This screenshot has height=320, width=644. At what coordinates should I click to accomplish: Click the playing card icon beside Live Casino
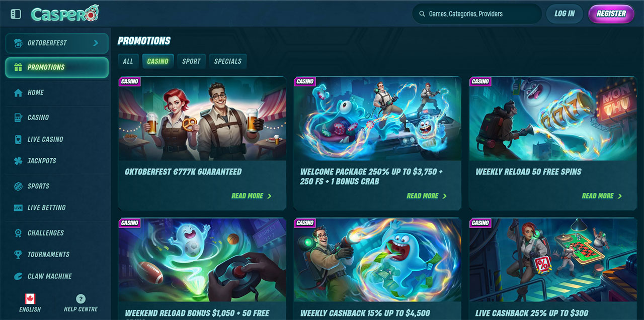coord(19,139)
